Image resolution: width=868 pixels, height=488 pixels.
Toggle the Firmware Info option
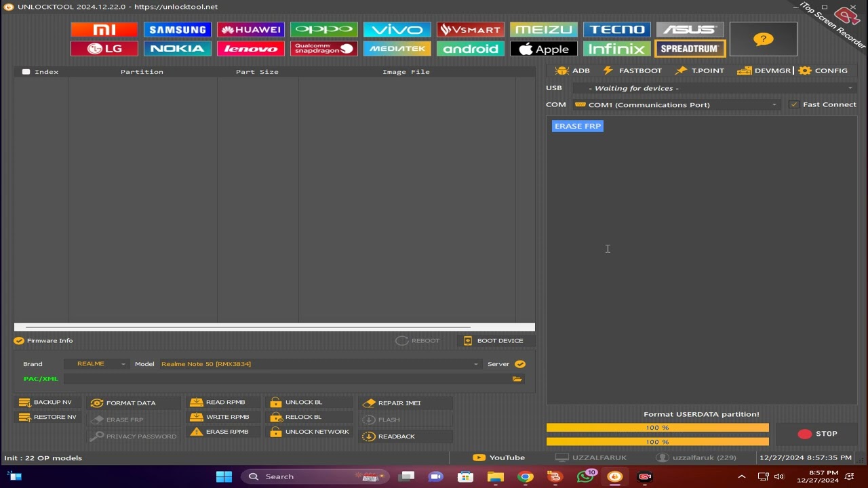(x=43, y=341)
